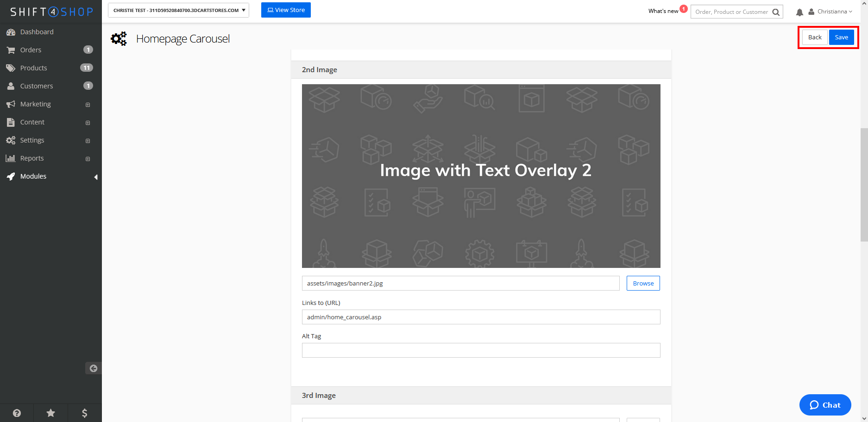868x422 pixels.
Task: Click the Customers count badge
Action: 88,86
